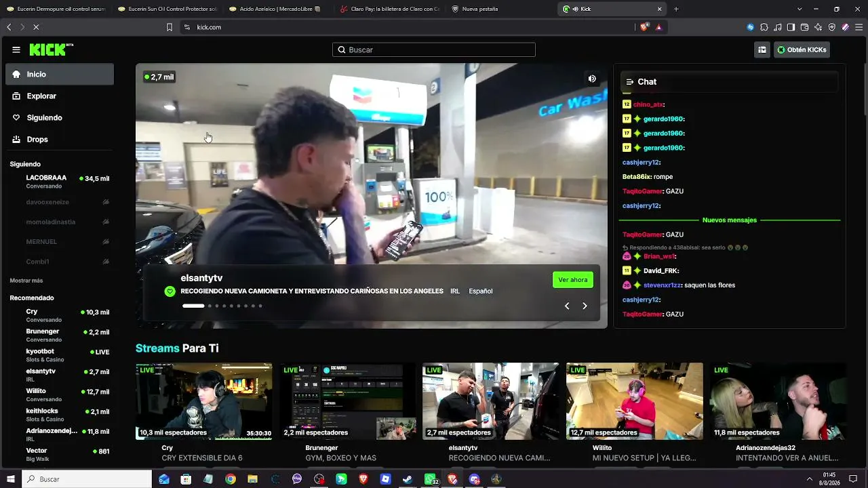Open the Kick gift shop icon
The image size is (868, 488).
[x=762, y=49]
